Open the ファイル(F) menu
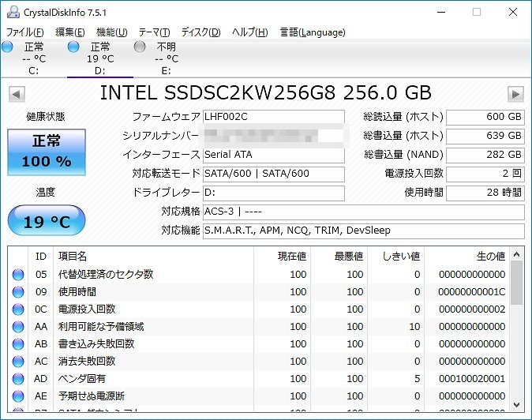532x420 pixels. click(x=25, y=32)
